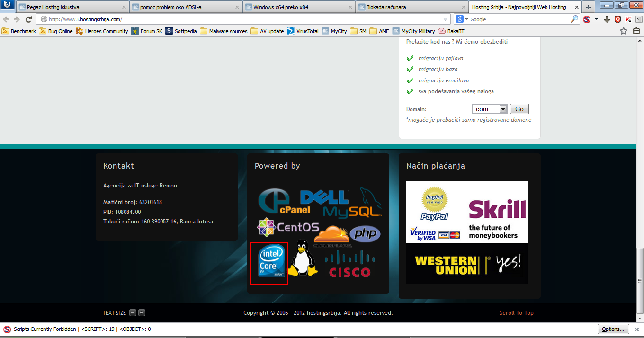
Task: Click text 'Tekući račun: 160-390057-16, Banca Intesa'
Action: (x=158, y=221)
